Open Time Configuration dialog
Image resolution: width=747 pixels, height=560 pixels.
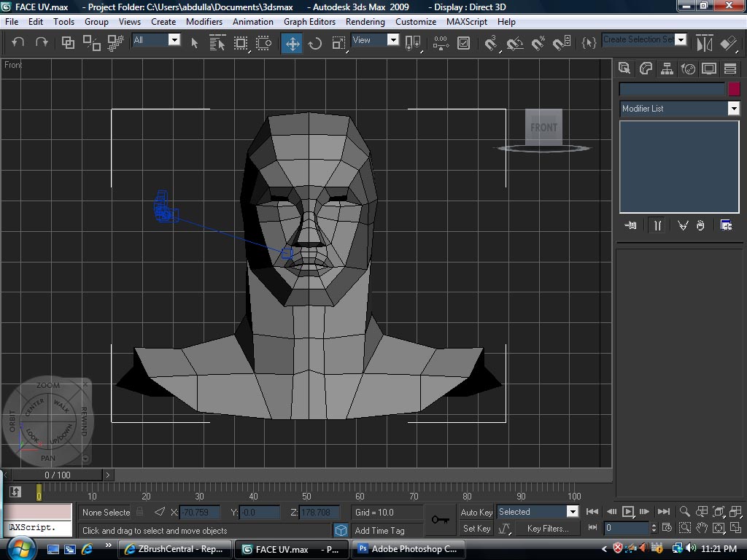[x=667, y=528]
